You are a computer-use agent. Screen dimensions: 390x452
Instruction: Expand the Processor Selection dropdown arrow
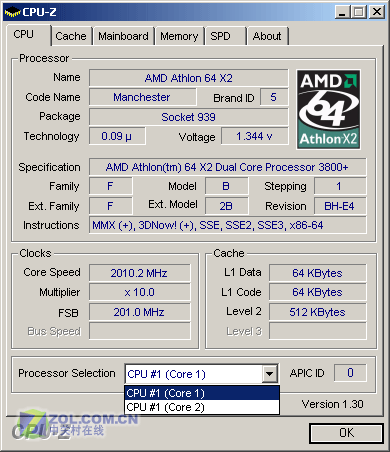[270, 374]
